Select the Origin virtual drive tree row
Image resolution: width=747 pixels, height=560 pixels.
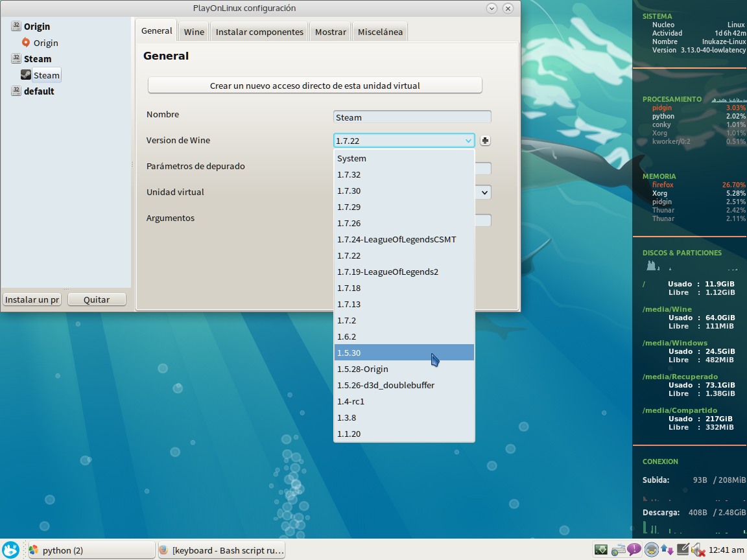pos(37,26)
